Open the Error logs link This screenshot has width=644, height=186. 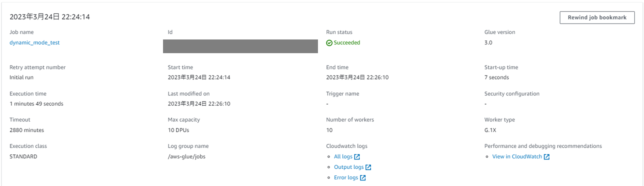coord(346,178)
